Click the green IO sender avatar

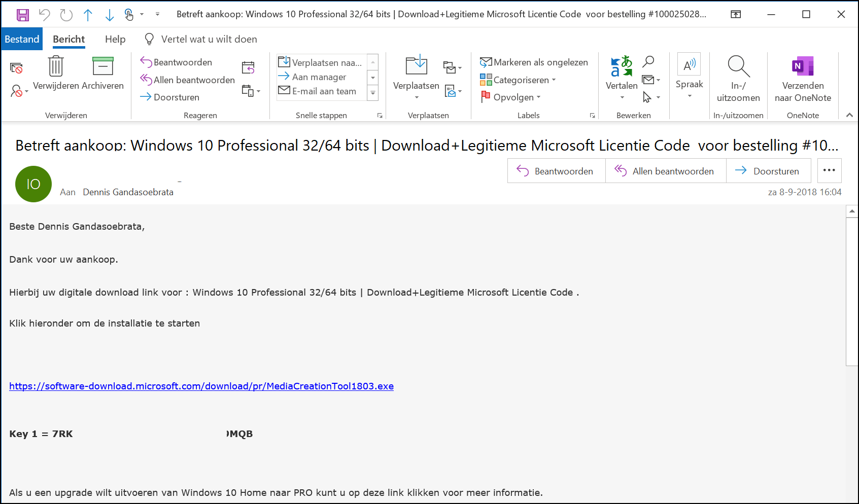click(33, 184)
